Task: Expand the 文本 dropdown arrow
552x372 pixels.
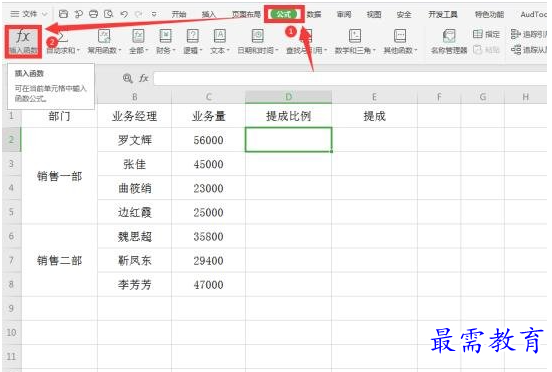Action: (228, 51)
